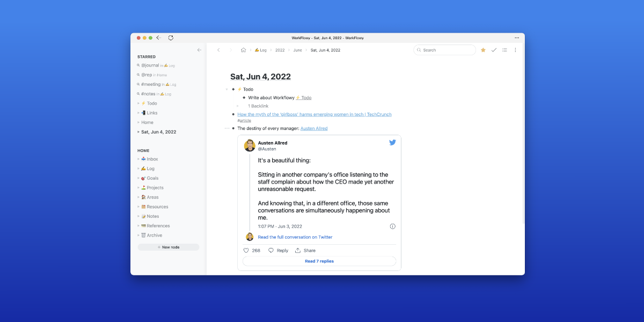Open the bullet of Write about Workflowy

[244, 98]
